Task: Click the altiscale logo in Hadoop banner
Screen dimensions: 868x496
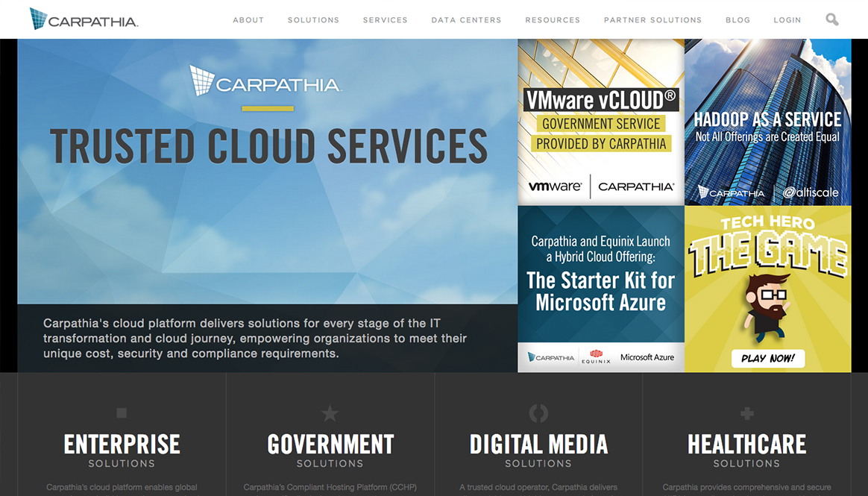Action: (x=811, y=192)
